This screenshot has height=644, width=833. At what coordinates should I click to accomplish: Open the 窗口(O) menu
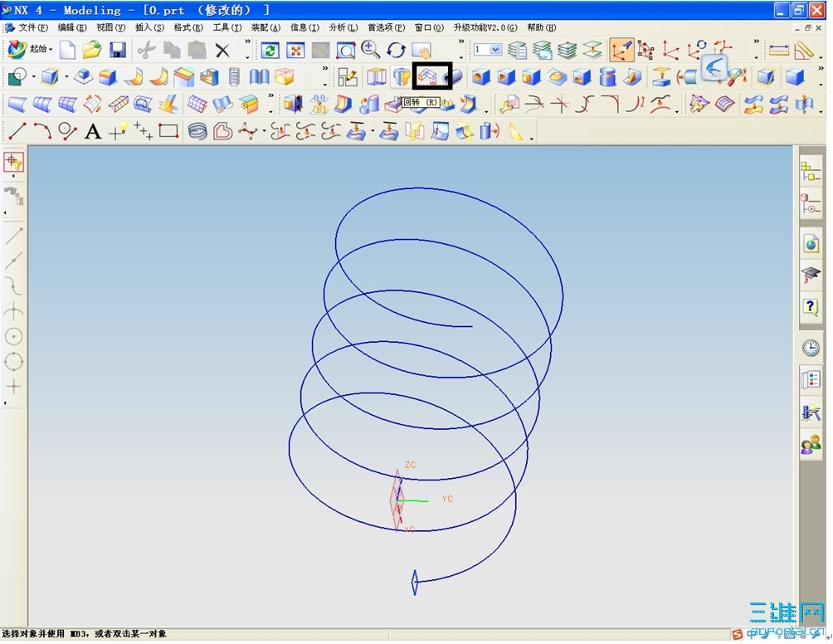[x=429, y=27]
